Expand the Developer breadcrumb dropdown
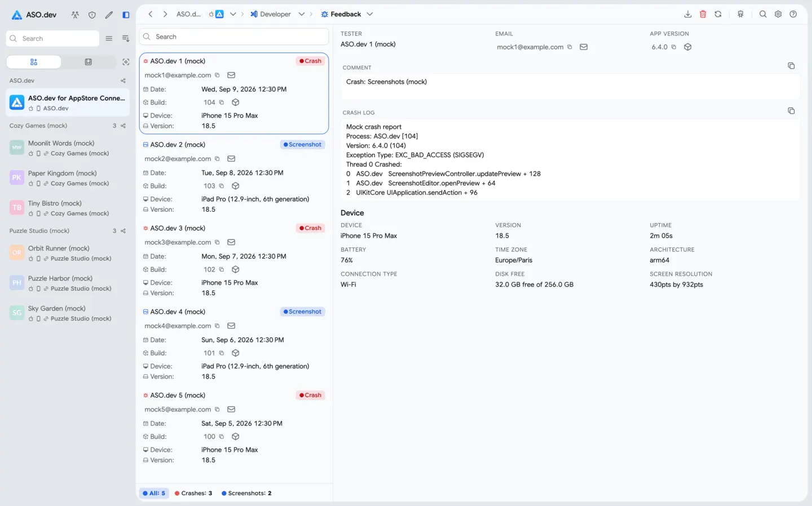The width and height of the screenshot is (812, 506). pos(302,14)
